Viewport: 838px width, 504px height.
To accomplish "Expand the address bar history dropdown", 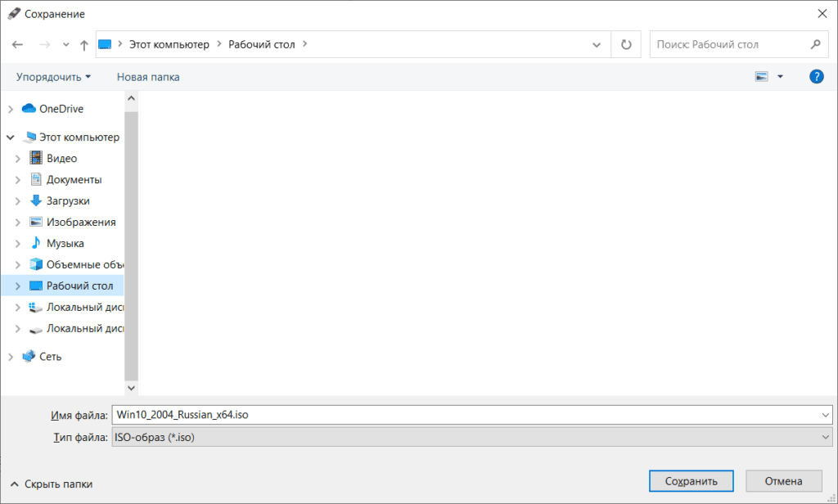I will [597, 45].
